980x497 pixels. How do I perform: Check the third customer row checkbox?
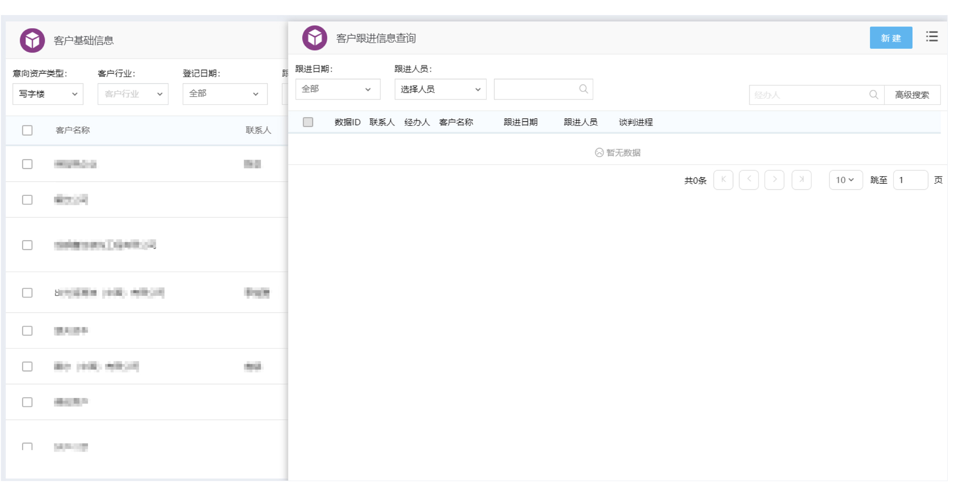tap(27, 245)
